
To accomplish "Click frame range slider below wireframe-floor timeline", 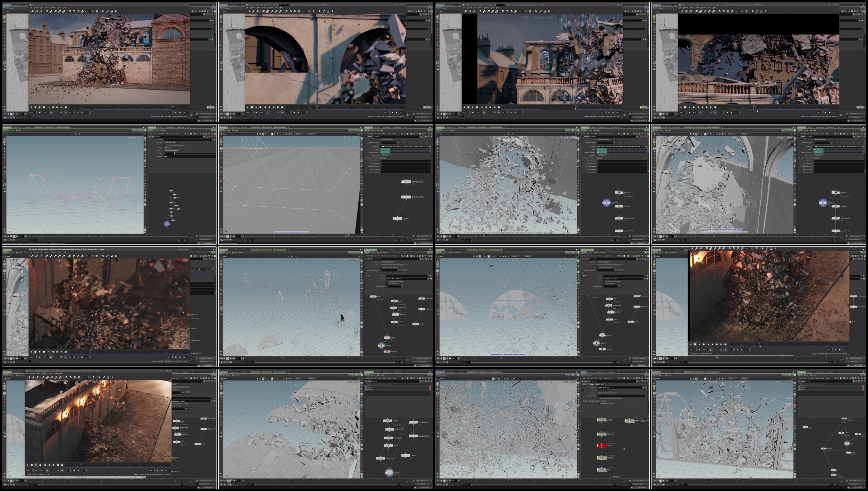I will tap(325, 240).
